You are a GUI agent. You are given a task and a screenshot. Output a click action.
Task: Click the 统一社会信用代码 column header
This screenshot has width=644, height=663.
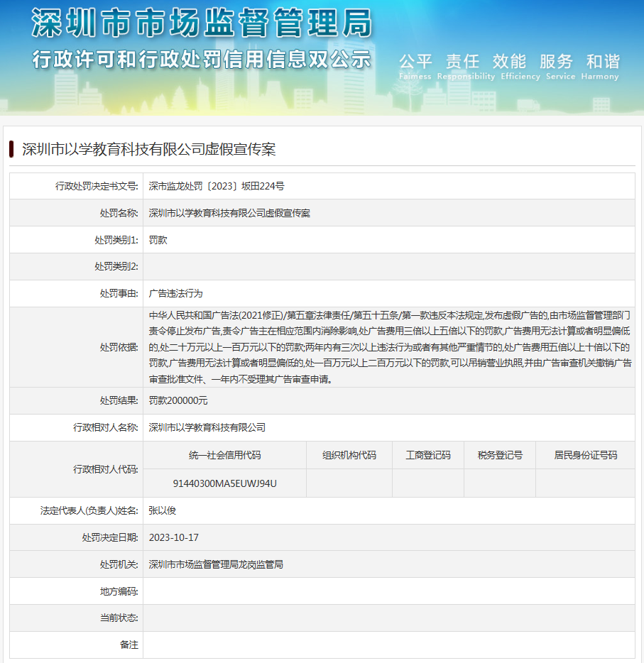click(x=224, y=456)
